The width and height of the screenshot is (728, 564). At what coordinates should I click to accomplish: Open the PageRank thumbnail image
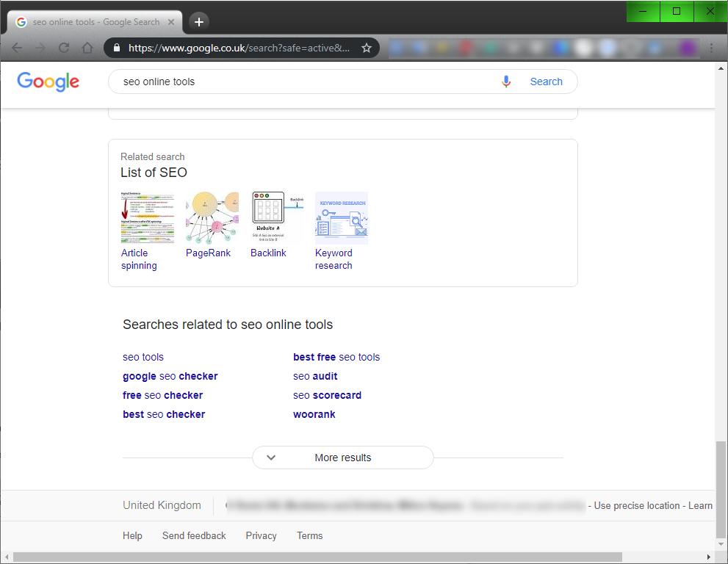(212, 217)
